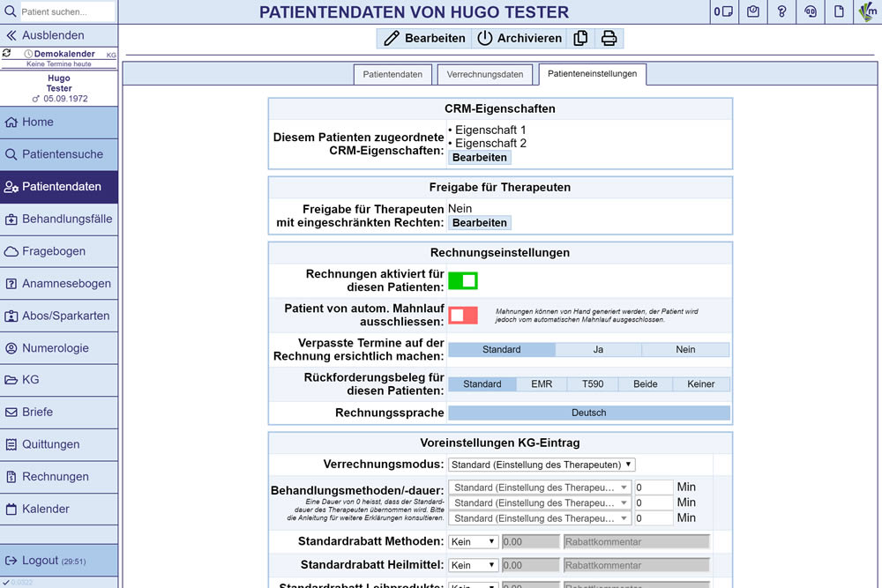Viewport: 882px width, 588px height.
Task: Click the notes counter icon in header
Action: (x=723, y=11)
